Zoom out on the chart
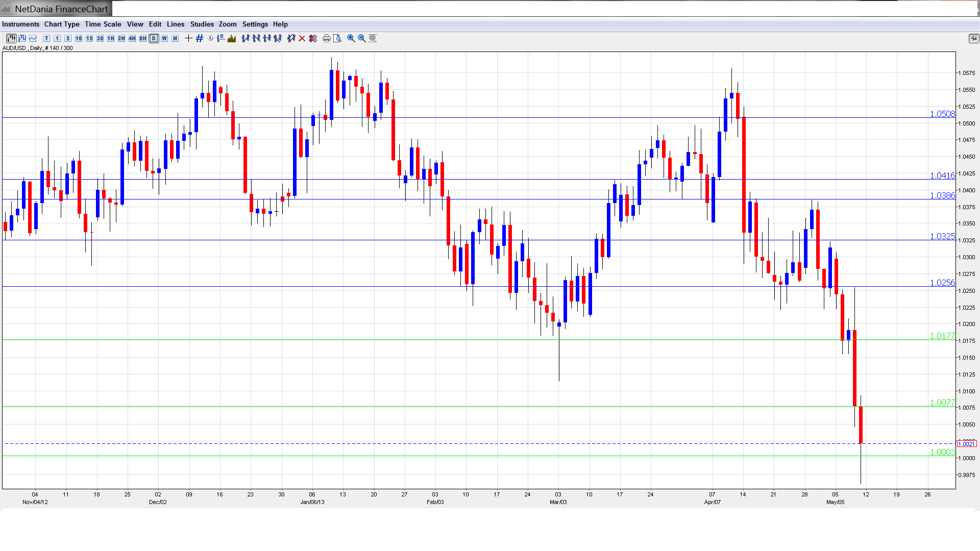Screen dimensions: 980x551 [x=361, y=38]
